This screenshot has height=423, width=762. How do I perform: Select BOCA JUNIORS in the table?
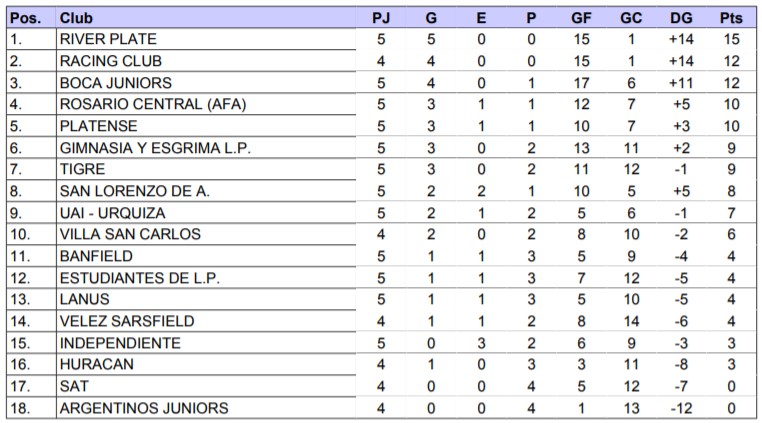(116, 82)
